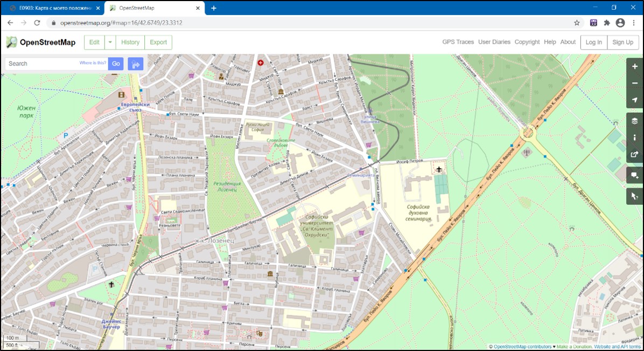Screen dimensions: 644x351
Task: Click the Share map icon
Action: (x=634, y=154)
